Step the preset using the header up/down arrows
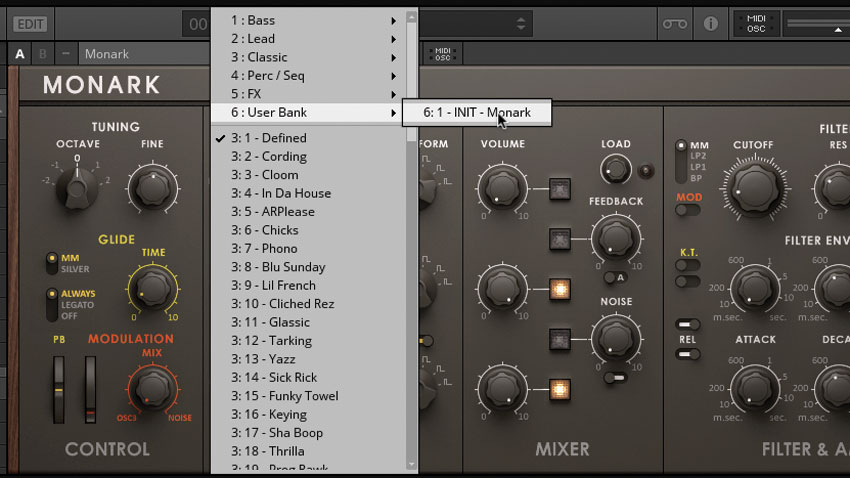The width and height of the screenshot is (850, 478). (521, 24)
